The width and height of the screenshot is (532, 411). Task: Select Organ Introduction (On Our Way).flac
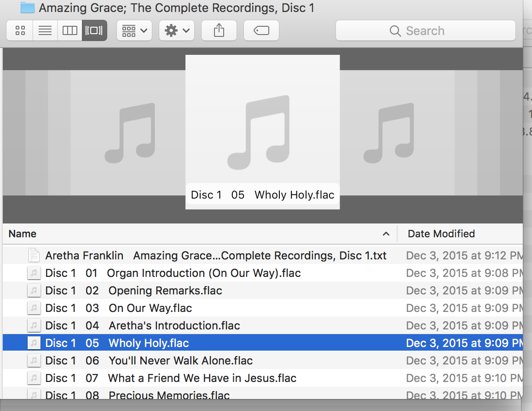pyautogui.click(x=263, y=273)
